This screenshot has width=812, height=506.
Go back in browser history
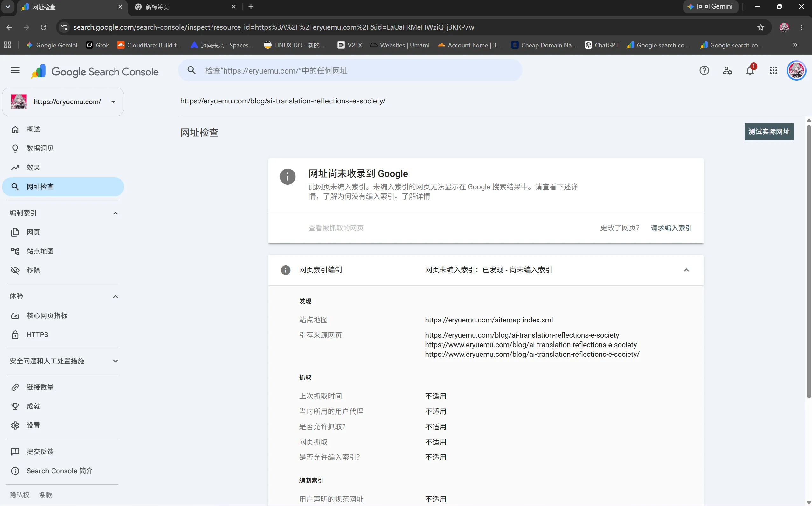click(9, 27)
